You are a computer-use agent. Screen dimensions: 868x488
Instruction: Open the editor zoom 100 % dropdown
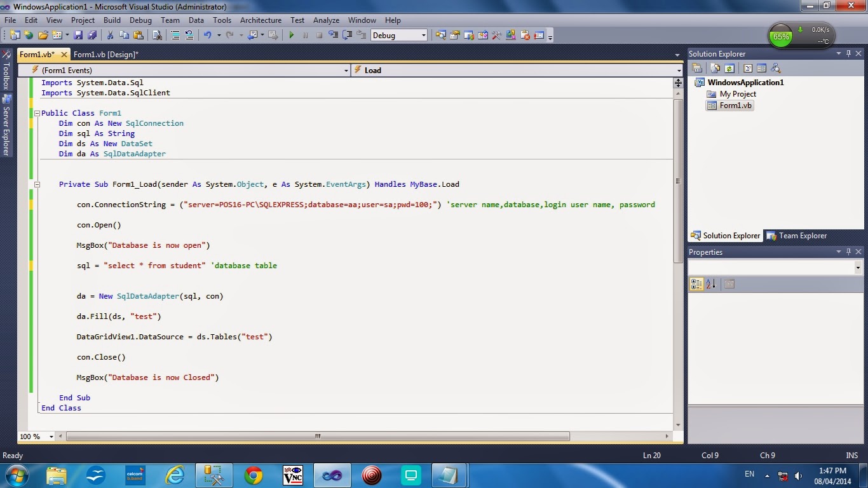click(51, 437)
